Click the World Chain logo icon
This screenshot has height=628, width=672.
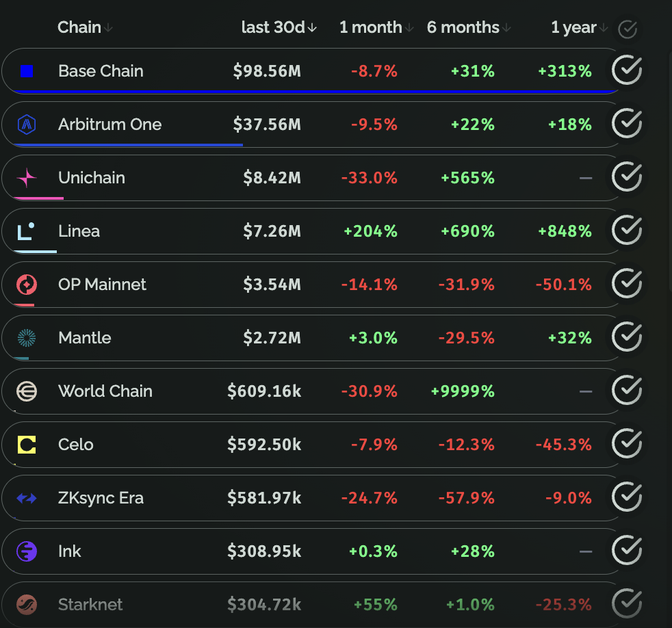tap(27, 391)
